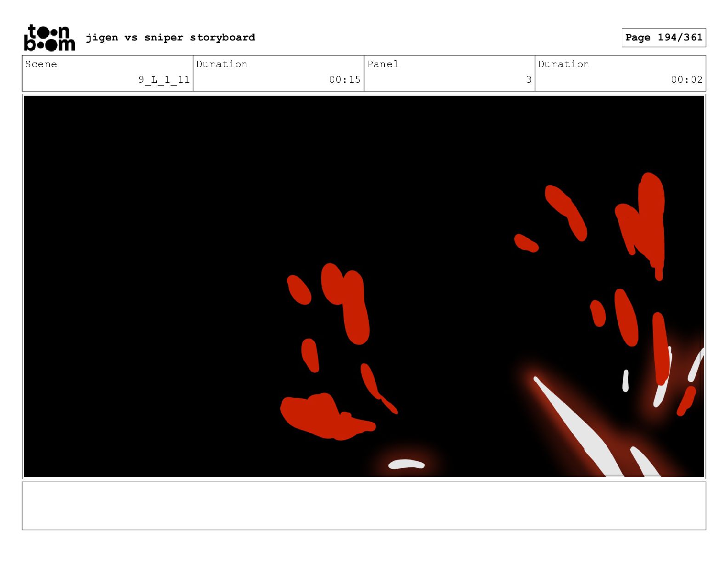
Task: Select the title 'jigen vs sniper storyboard'
Action: point(171,37)
